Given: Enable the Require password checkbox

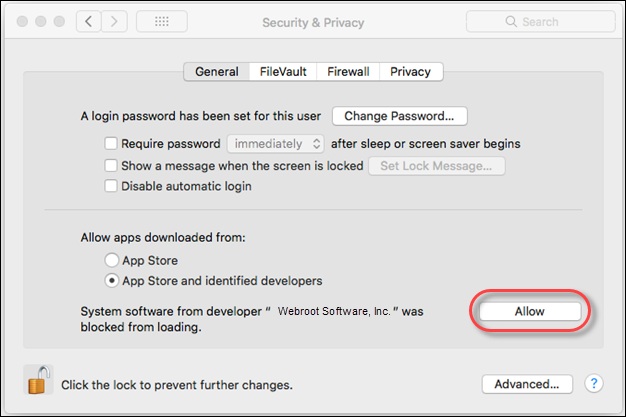Looking at the screenshot, I should pyautogui.click(x=111, y=143).
